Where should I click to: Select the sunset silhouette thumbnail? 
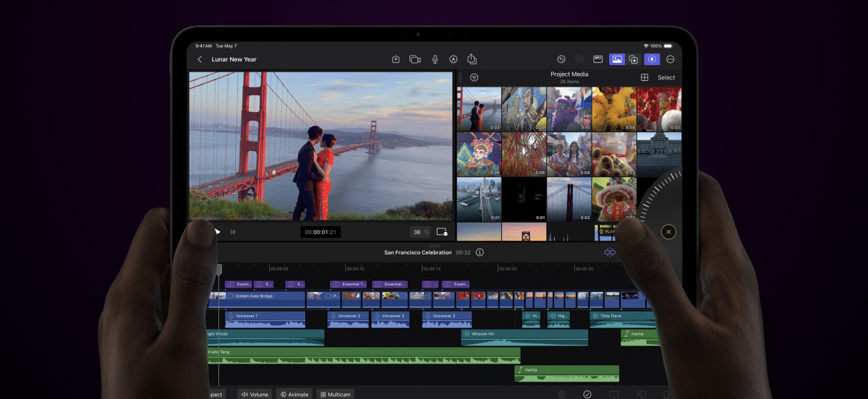524,232
